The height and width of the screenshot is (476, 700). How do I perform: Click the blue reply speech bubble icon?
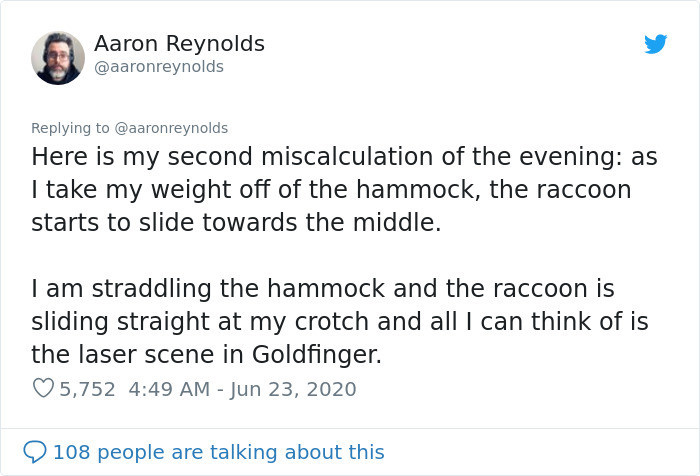[x=35, y=452]
